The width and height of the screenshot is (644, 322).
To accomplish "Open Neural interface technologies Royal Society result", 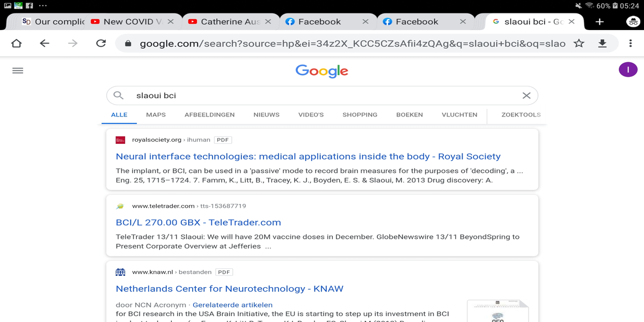I will pyautogui.click(x=308, y=156).
